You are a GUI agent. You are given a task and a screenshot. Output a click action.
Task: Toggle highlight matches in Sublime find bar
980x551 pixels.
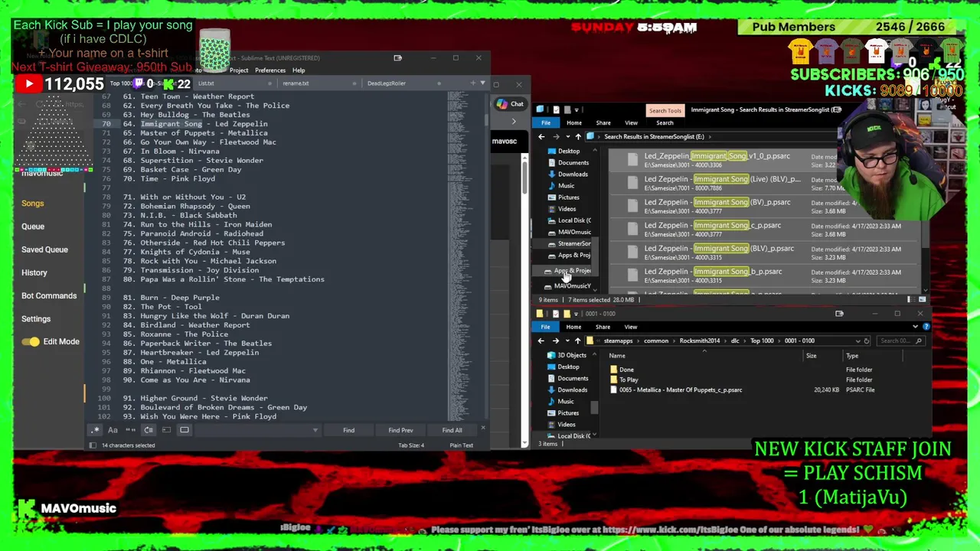click(185, 430)
